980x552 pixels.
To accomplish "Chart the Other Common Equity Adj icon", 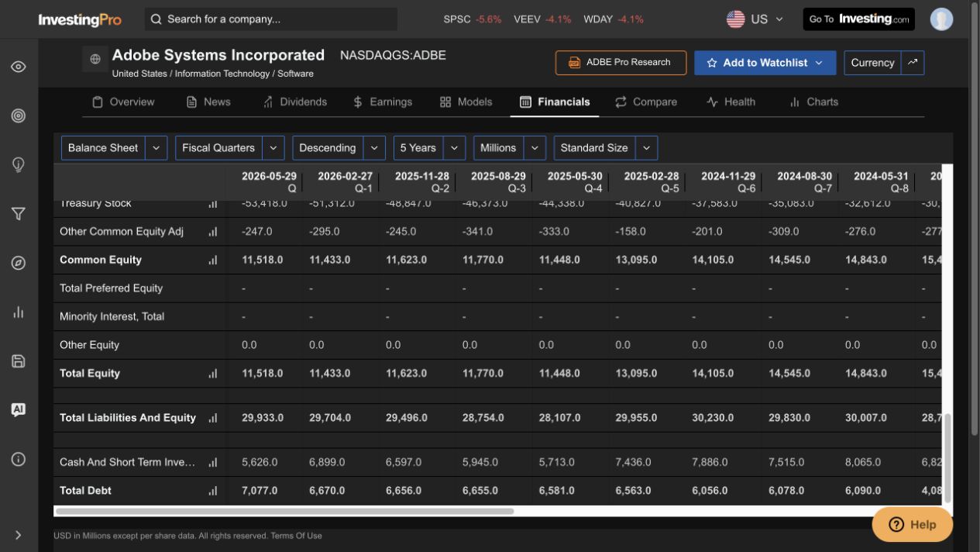I will (212, 232).
